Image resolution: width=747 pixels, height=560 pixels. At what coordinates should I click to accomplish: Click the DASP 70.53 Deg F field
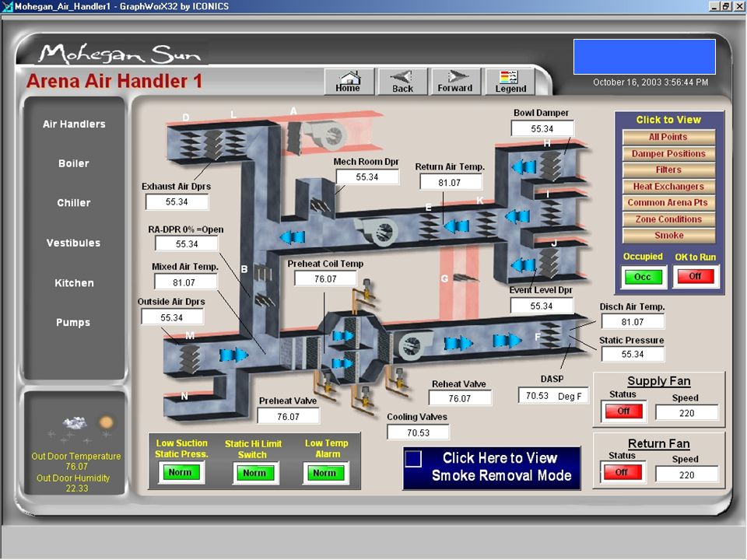553,396
